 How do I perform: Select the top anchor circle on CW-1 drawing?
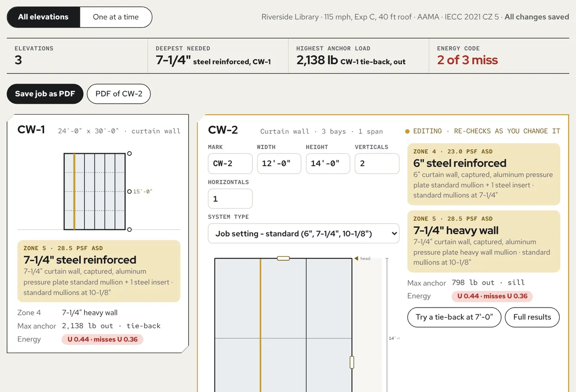(x=130, y=154)
